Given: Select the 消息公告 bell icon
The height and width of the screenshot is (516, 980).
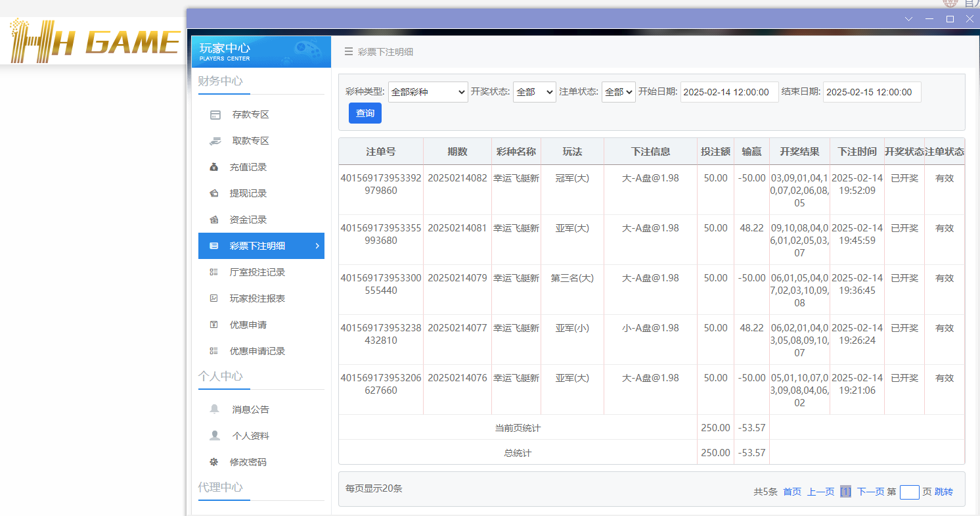Looking at the screenshot, I should [215, 409].
